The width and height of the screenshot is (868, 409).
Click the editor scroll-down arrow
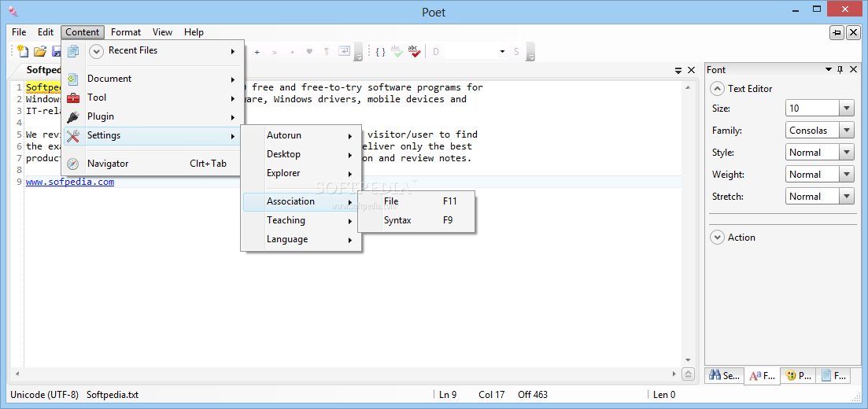tap(688, 359)
